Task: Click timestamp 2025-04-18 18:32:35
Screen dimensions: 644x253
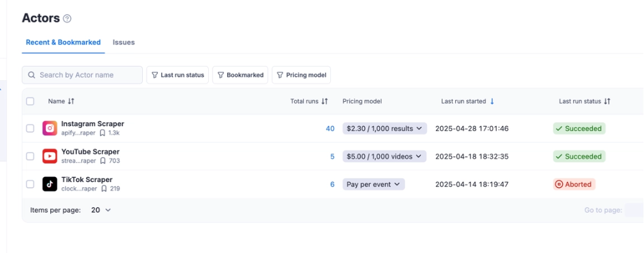Action: coord(472,156)
